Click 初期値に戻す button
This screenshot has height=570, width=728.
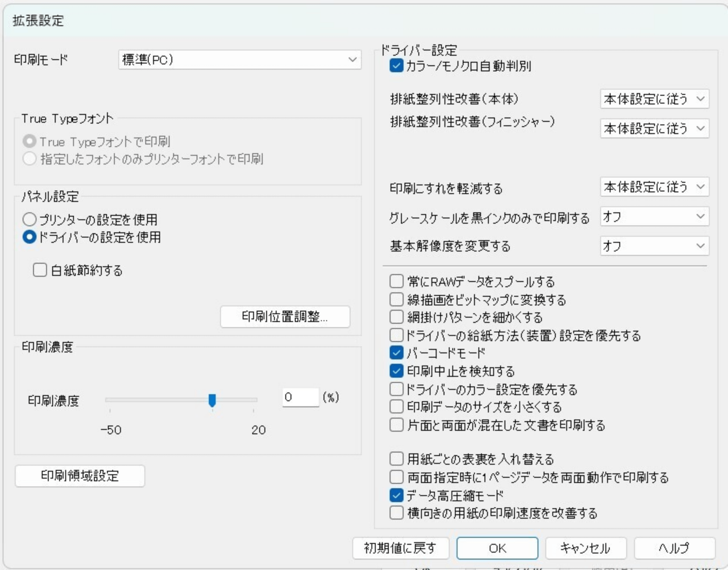click(400, 548)
